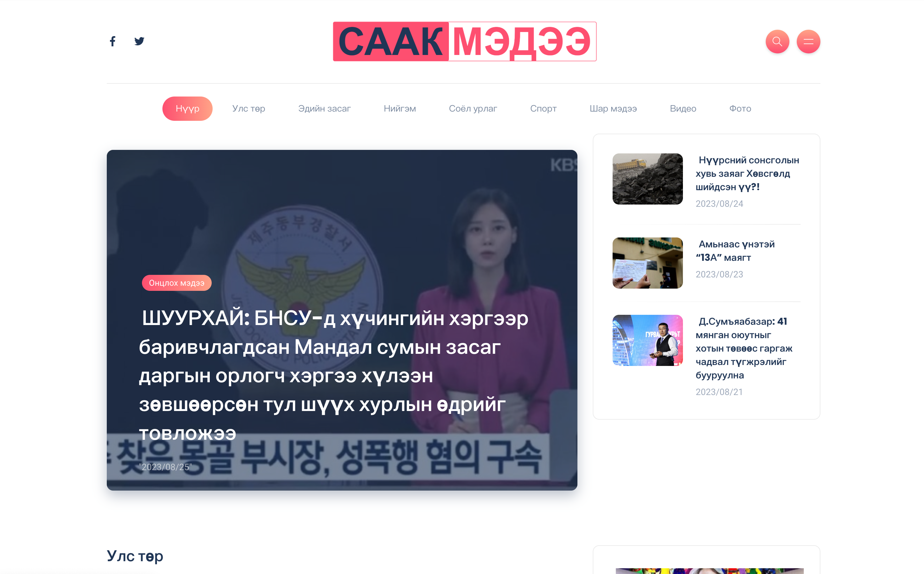
Task: Switch to the Улс төр section
Action: (x=249, y=109)
